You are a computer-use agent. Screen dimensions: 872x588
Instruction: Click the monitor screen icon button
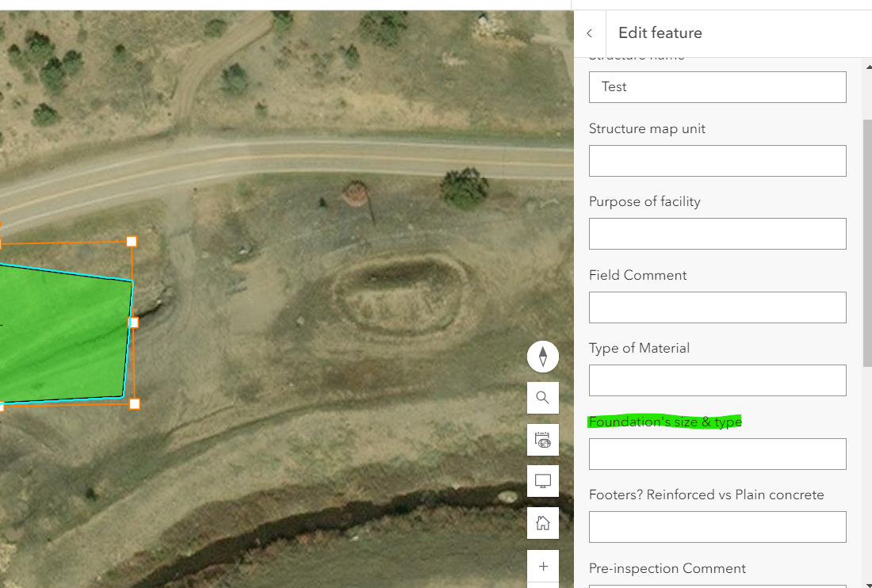[543, 481]
